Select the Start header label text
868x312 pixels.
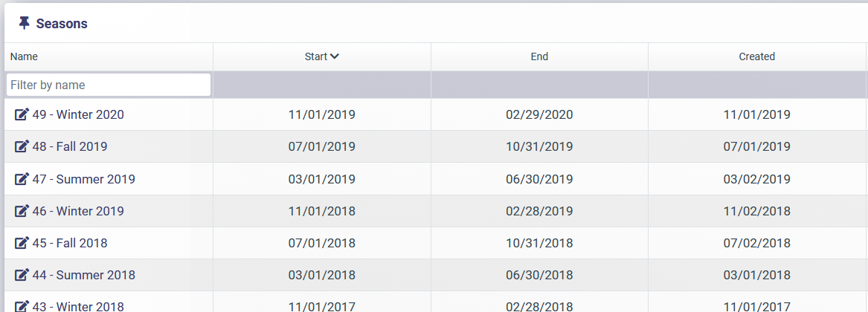coord(316,56)
